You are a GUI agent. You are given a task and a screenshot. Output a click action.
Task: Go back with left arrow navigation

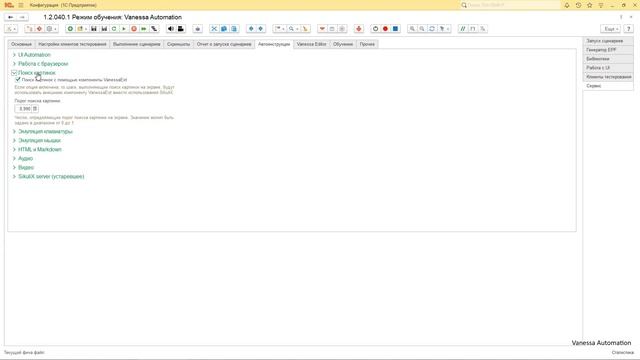tap(11, 17)
